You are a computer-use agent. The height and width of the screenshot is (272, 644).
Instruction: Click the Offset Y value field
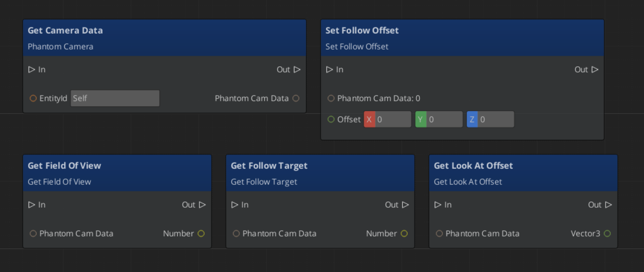[444, 120]
